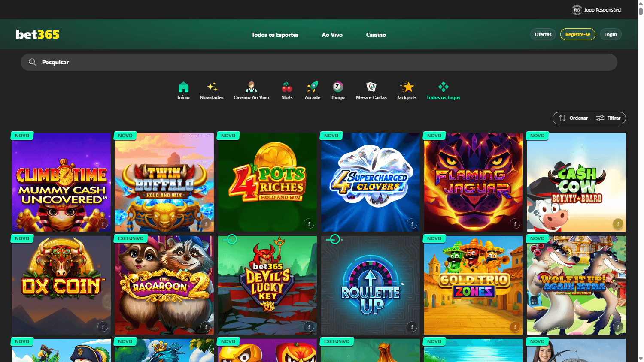Open the Arcade rocket icon
The height and width of the screenshot is (362, 644).
313,87
